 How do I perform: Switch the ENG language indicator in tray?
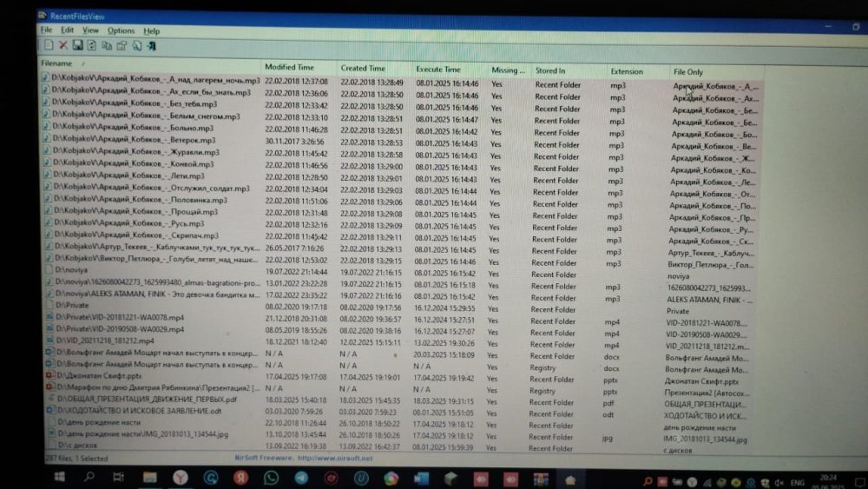click(x=797, y=483)
